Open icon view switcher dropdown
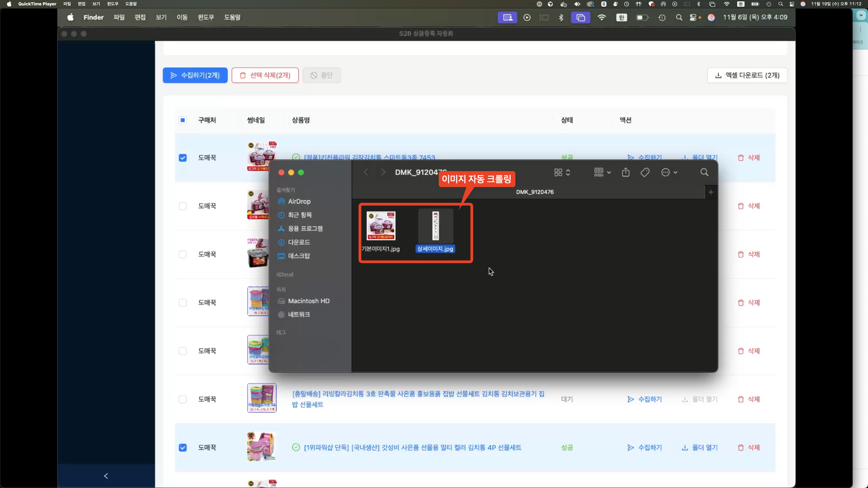The image size is (868, 488). pos(562,172)
